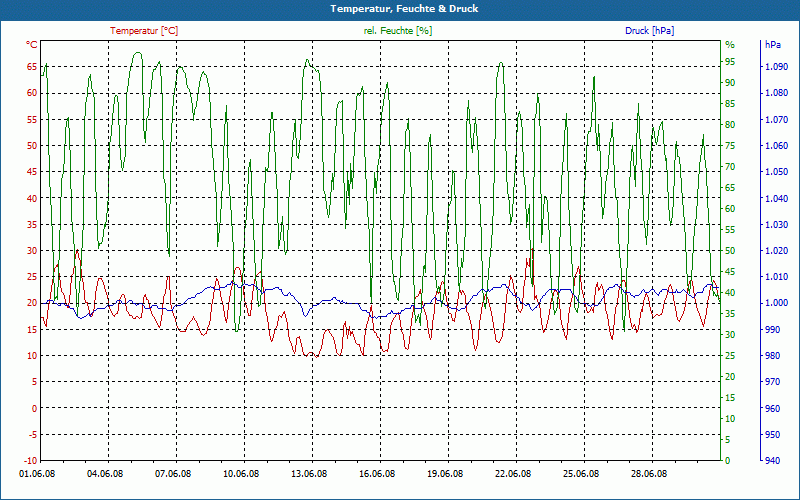The width and height of the screenshot is (800, 500).
Task: Click the date label '10.06.08'
Action: pyautogui.click(x=241, y=473)
